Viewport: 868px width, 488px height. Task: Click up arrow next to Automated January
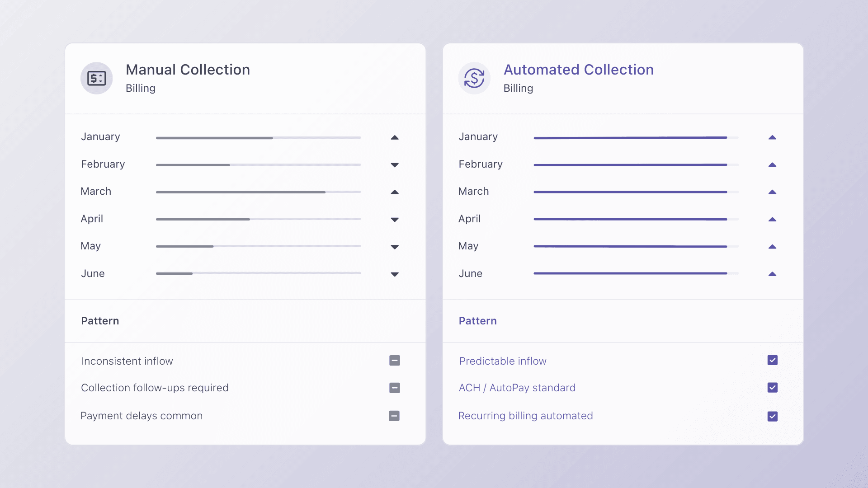[772, 137]
